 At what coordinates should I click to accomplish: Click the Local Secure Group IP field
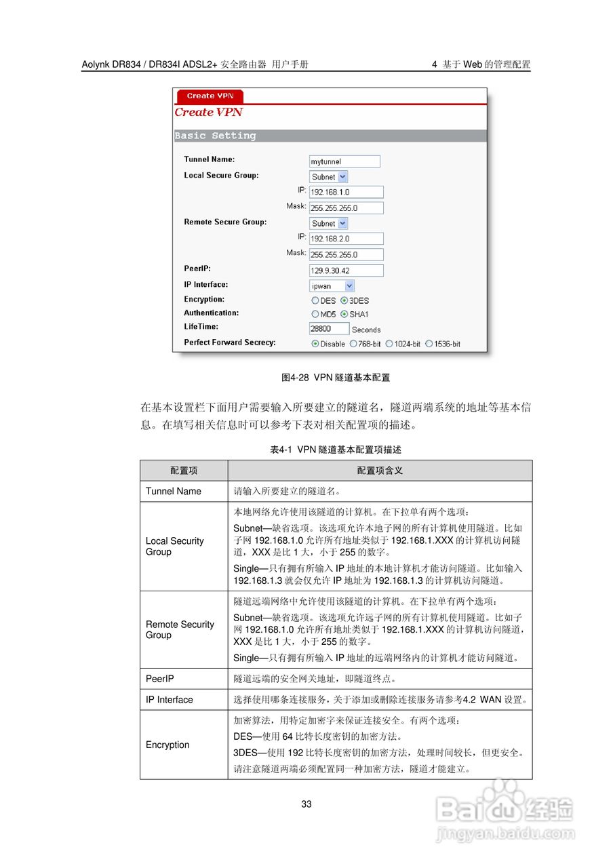345,192
